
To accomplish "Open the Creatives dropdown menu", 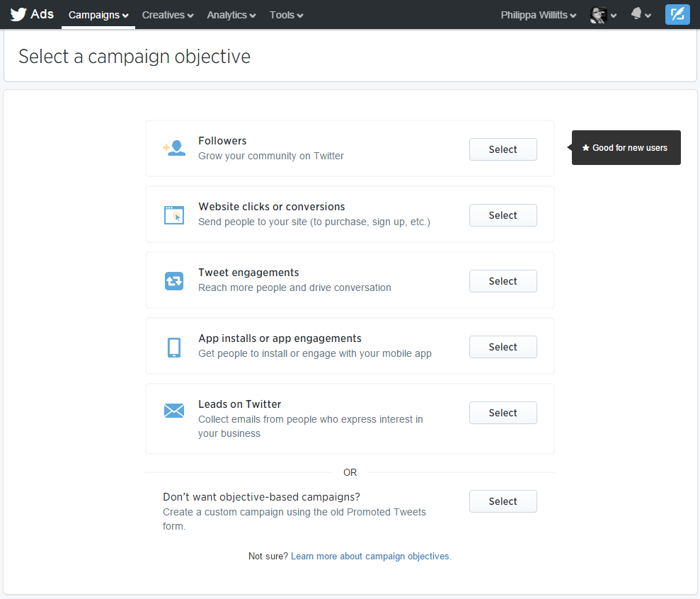I will [x=168, y=15].
